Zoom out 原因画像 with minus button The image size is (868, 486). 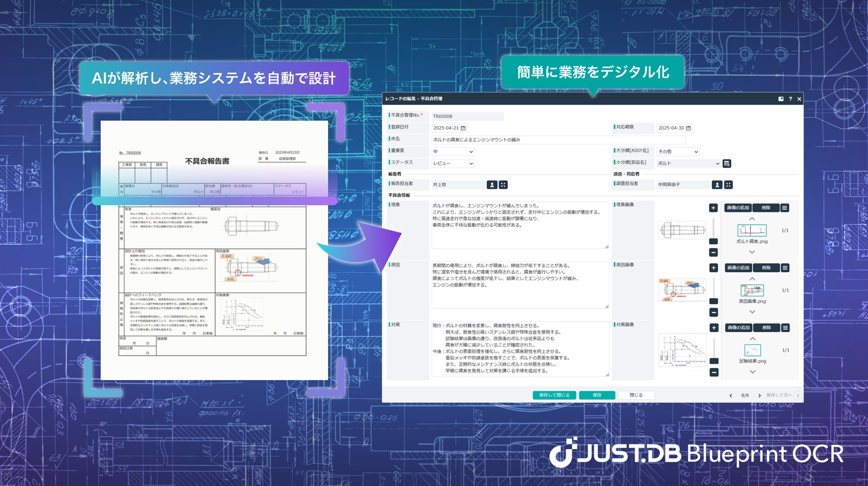click(713, 312)
